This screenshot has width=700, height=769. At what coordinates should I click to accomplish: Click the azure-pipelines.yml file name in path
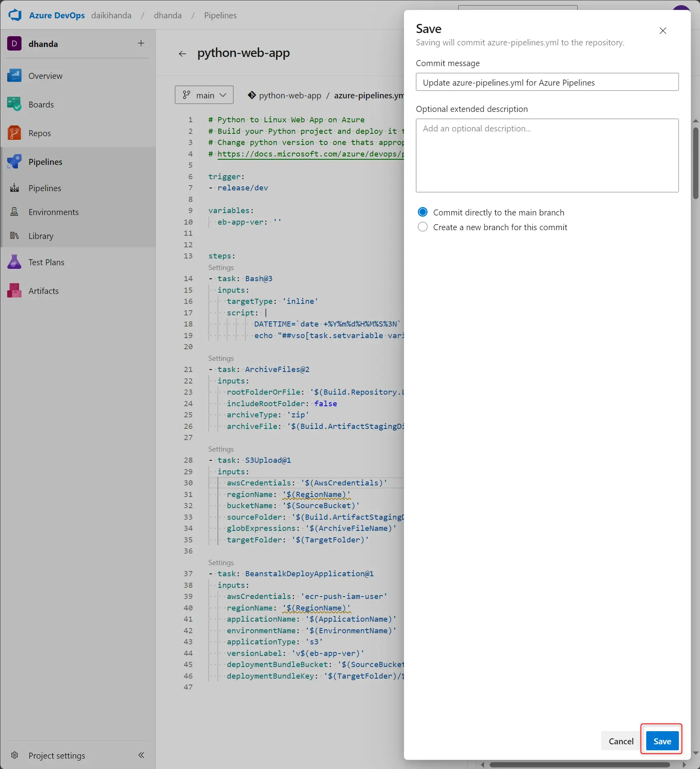point(369,95)
